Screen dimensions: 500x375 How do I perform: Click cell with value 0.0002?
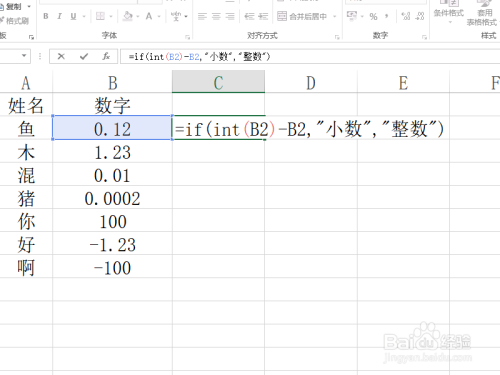pos(113,199)
